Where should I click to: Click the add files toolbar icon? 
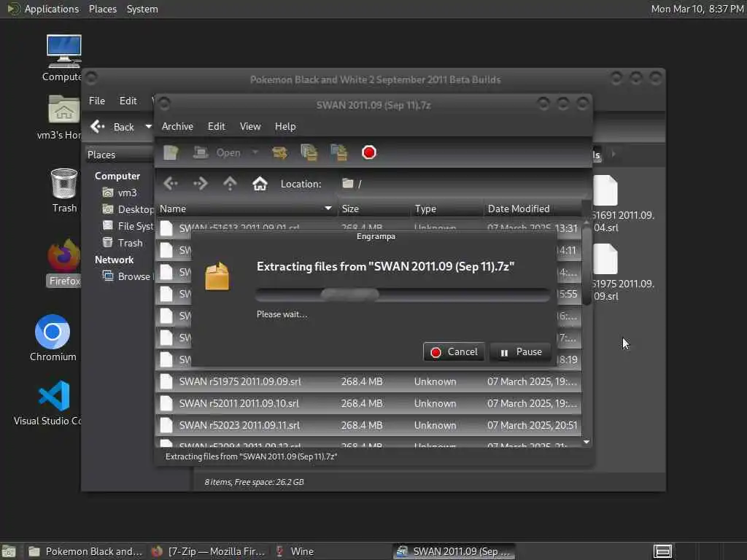pos(309,153)
